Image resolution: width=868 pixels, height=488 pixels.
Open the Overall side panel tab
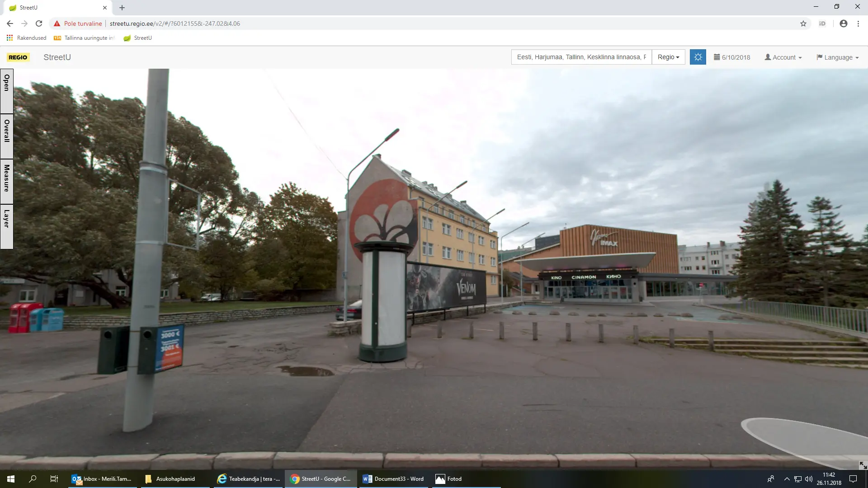coord(7,136)
